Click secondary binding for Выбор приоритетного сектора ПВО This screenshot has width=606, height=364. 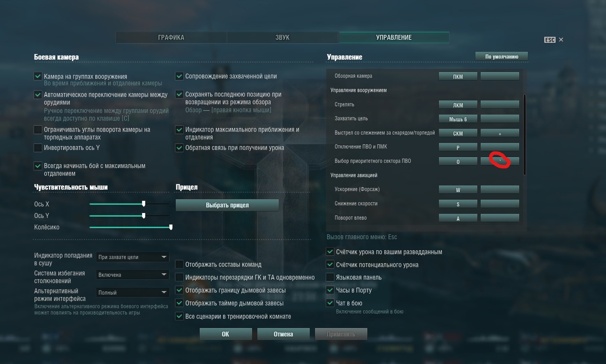(500, 161)
